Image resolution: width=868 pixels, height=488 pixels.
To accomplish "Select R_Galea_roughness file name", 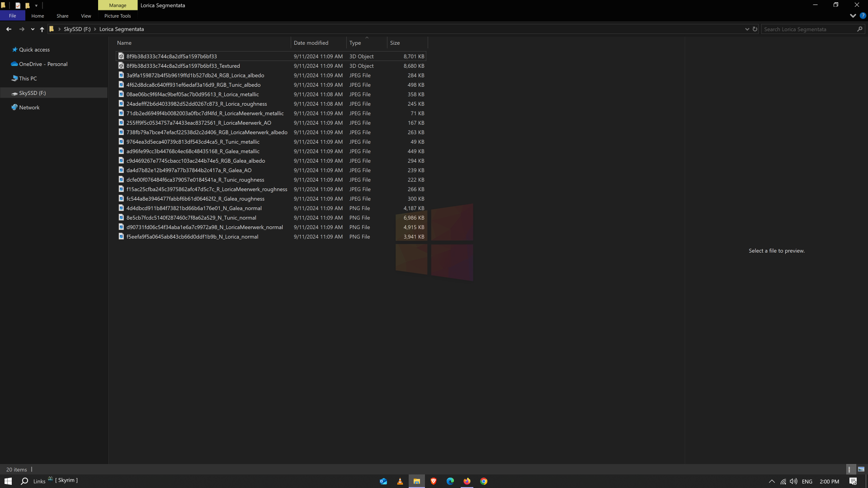I will click(195, 199).
